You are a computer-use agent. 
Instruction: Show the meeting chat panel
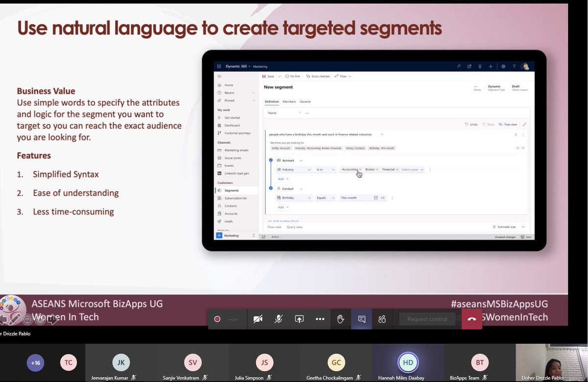click(362, 319)
